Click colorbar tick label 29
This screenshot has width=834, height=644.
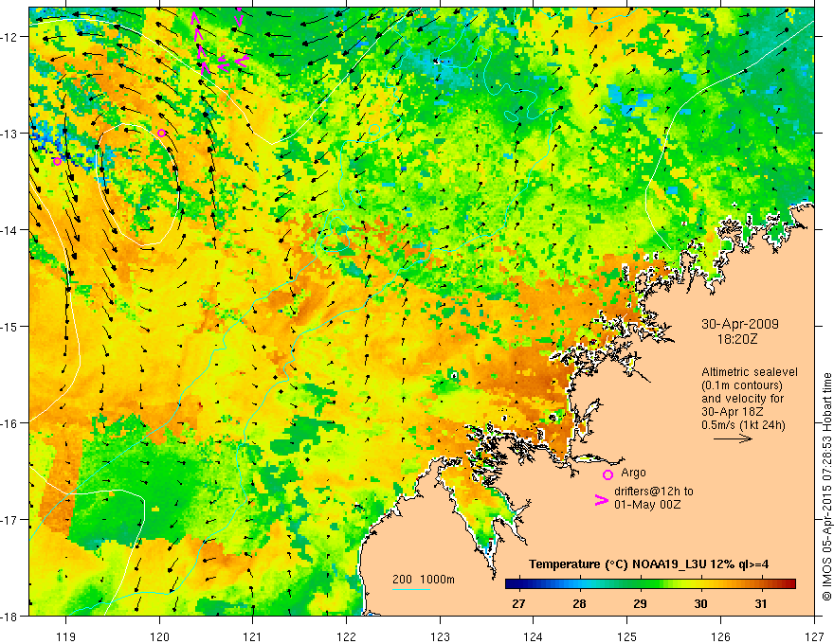(640, 603)
